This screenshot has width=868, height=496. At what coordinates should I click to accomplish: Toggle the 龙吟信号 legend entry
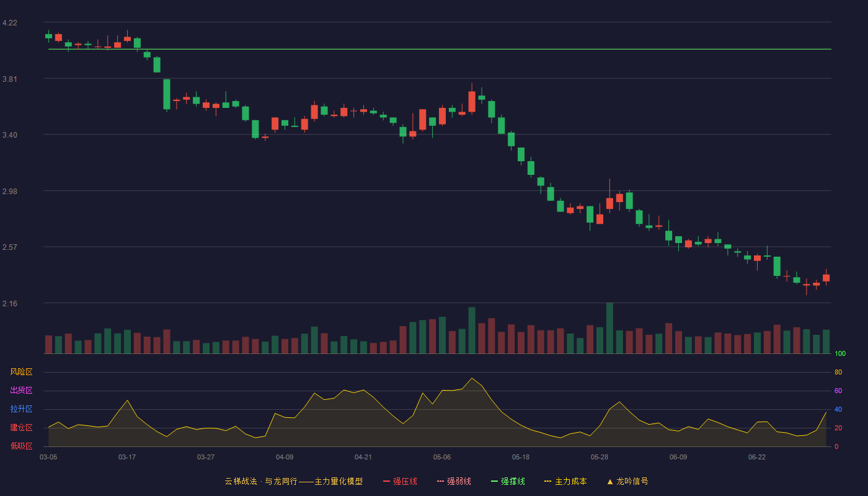[x=627, y=481]
